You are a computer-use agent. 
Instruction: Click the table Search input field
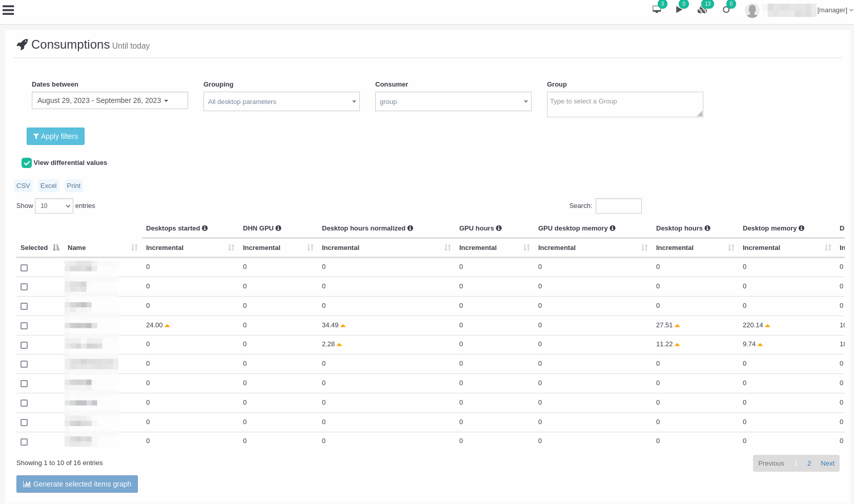(618, 206)
